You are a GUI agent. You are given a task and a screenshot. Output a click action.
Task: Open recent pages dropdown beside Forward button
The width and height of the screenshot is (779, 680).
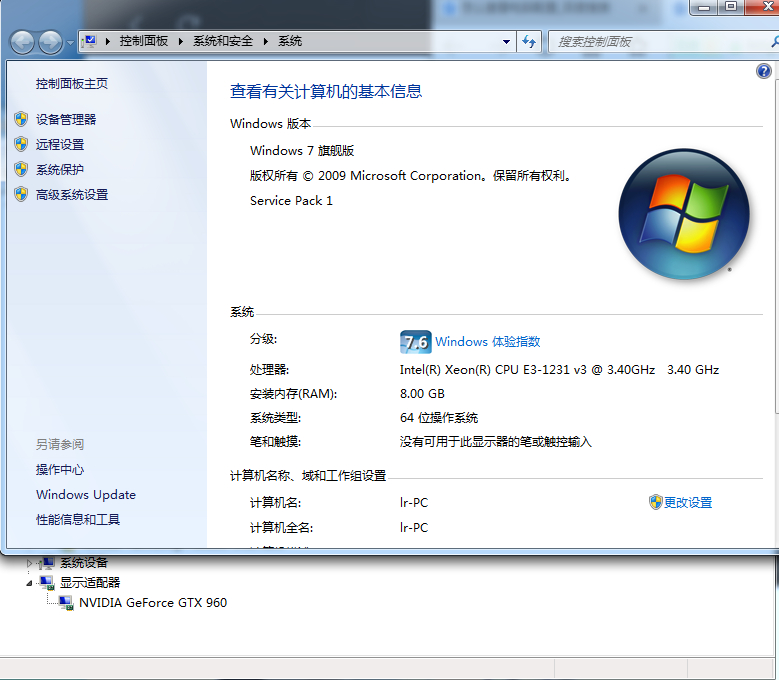pyautogui.click(x=70, y=43)
